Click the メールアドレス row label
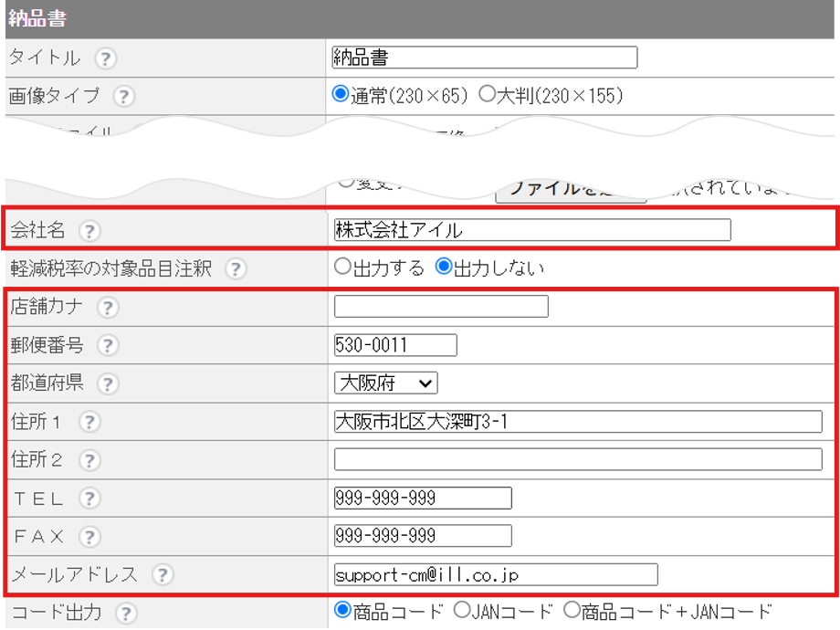840x630 pixels. (x=75, y=575)
